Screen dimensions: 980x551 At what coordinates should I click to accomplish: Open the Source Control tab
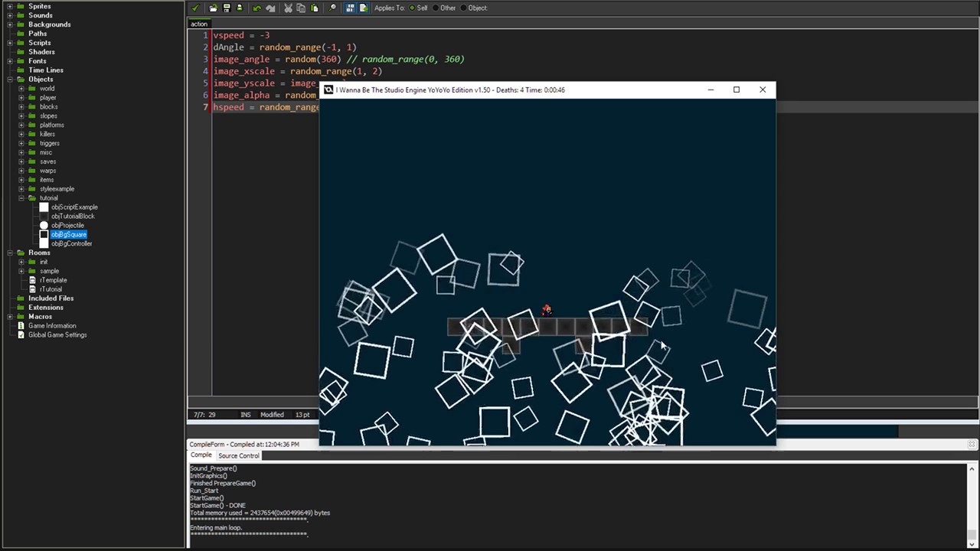pos(238,455)
